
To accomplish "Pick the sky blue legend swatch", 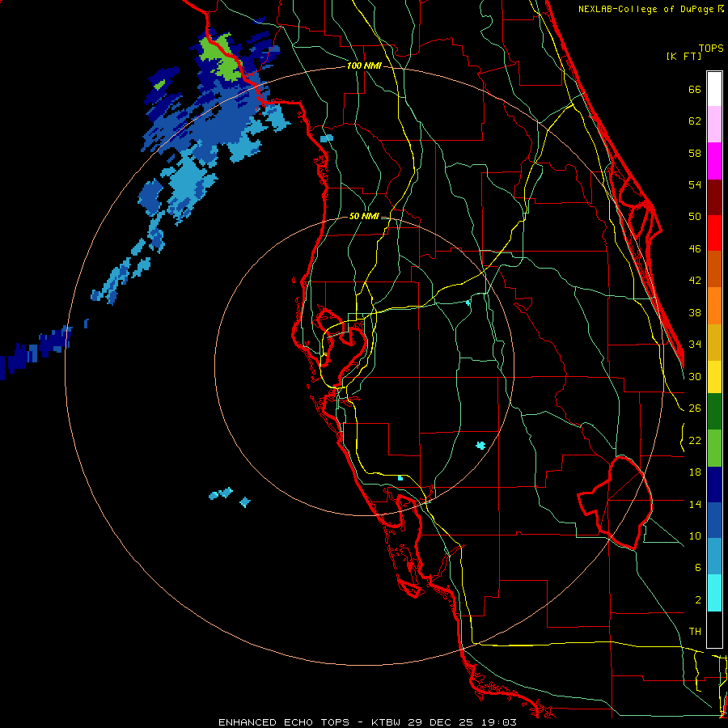I will pos(714,557).
